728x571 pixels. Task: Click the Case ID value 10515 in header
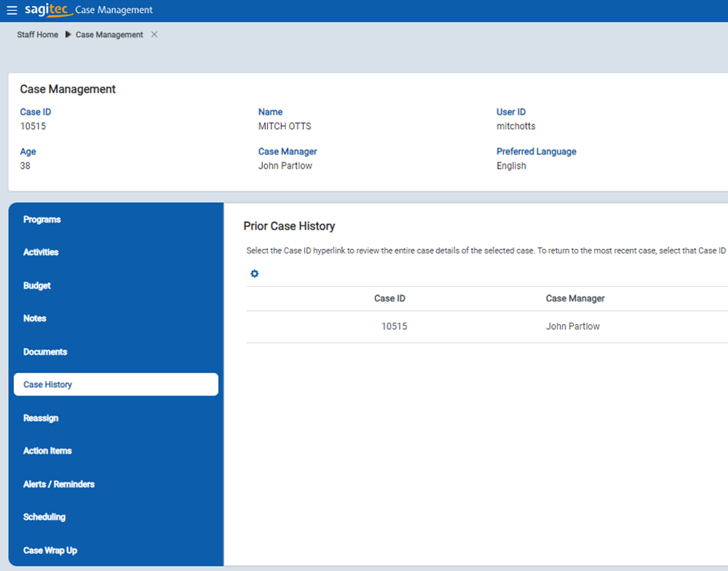pos(33,126)
